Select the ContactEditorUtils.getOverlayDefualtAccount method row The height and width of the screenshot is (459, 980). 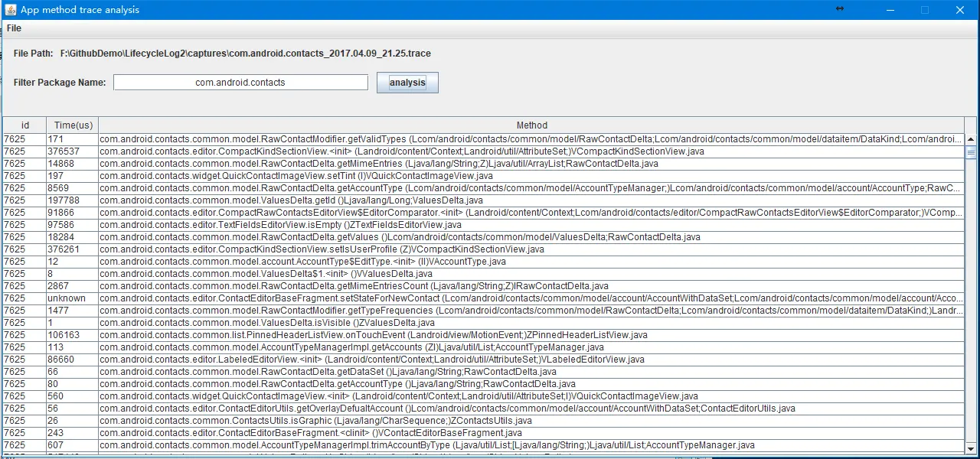tap(531, 409)
